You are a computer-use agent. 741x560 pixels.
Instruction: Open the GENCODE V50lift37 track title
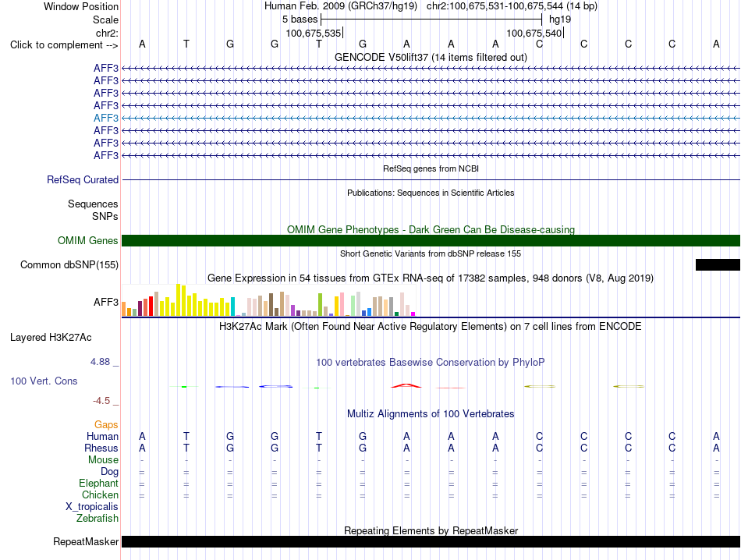431,57
